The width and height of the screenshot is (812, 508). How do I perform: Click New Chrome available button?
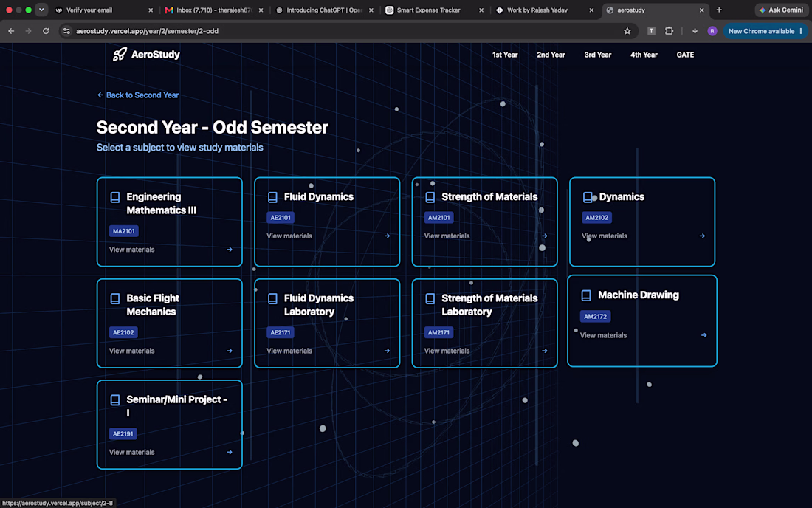pyautogui.click(x=765, y=31)
